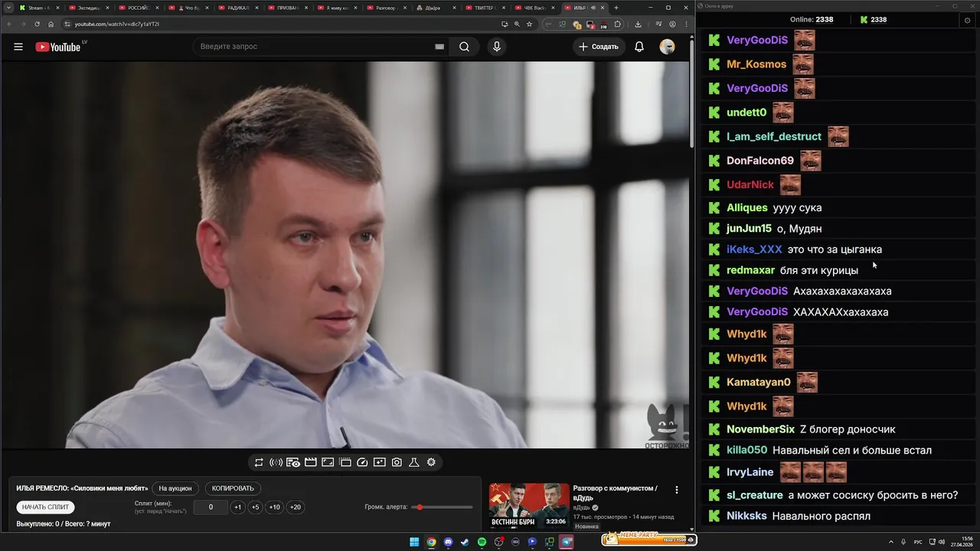980x551 pixels.
Task: Open the вДудь channel link
Action: (x=582, y=507)
